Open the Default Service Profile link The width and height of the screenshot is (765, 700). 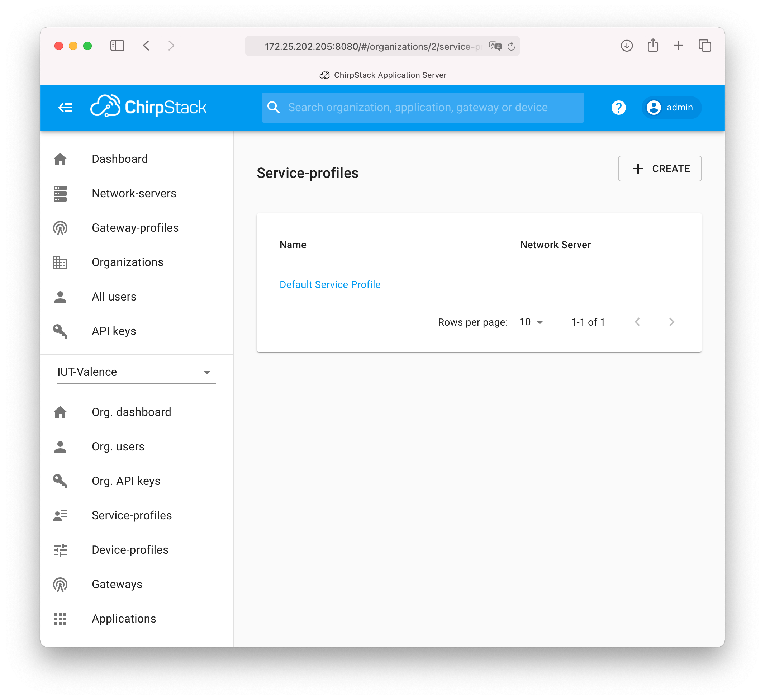[330, 284]
